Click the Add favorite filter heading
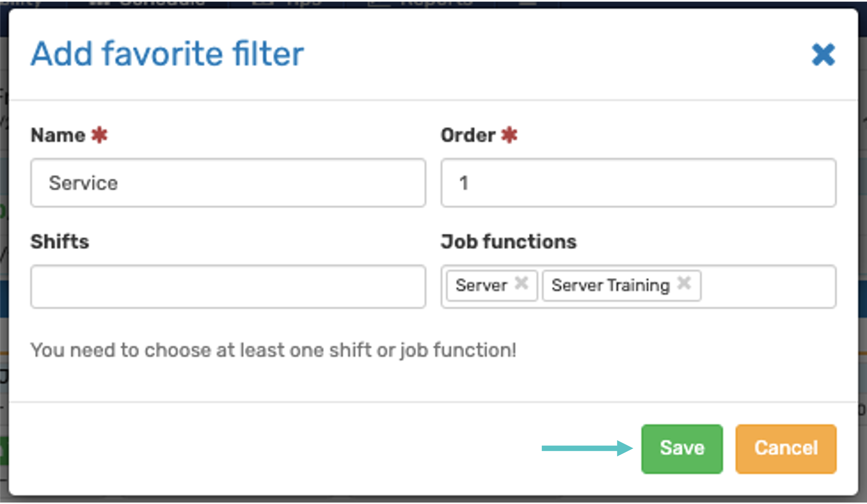The height and width of the screenshot is (504, 867). click(x=167, y=54)
